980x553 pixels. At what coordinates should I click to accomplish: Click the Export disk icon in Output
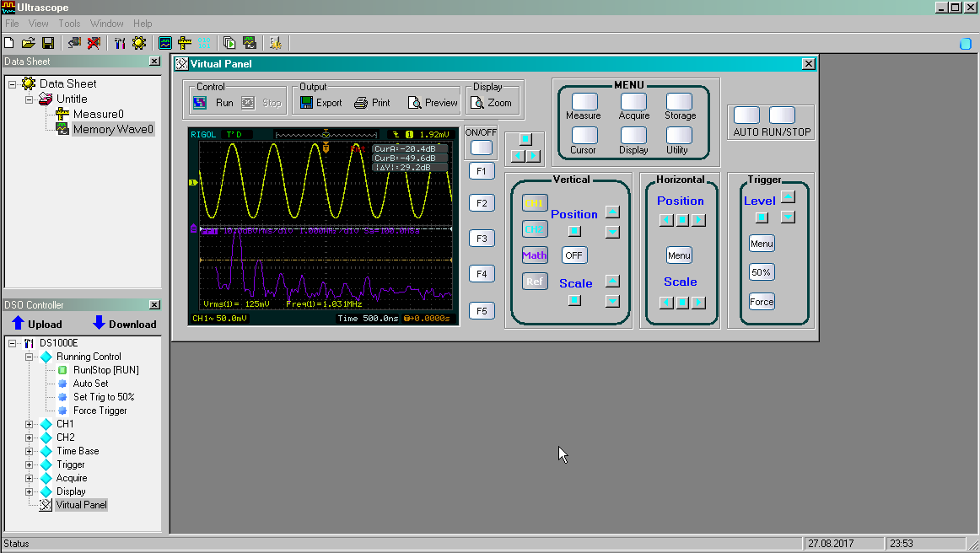306,103
